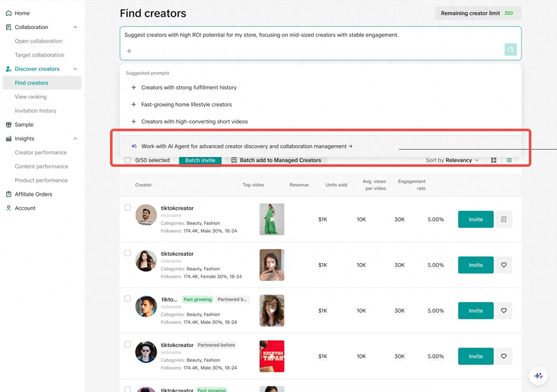The image size is (557, 392).
Task: Click the plus icon in prompt box
Action: (x=129, y=51)
